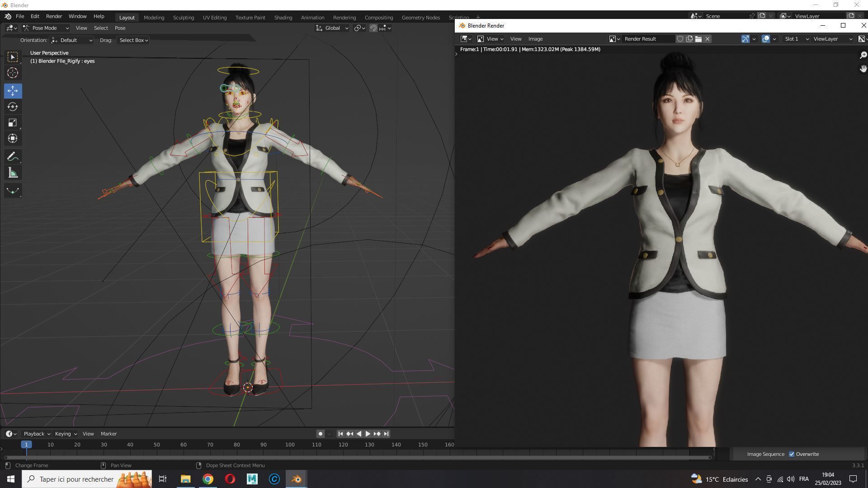Open the Render menu
This screenshot has width=868, height=488.
pyautogui.click(x=54, y=16)
